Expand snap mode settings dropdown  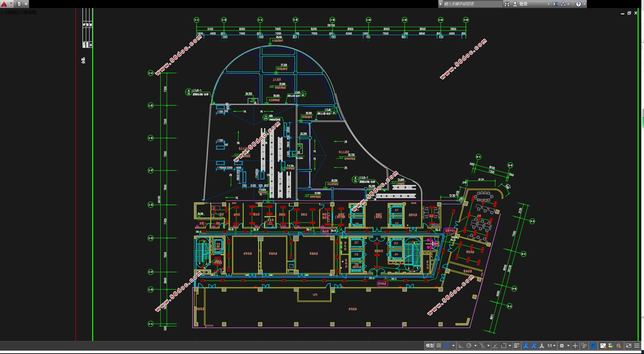coord(453,346)
